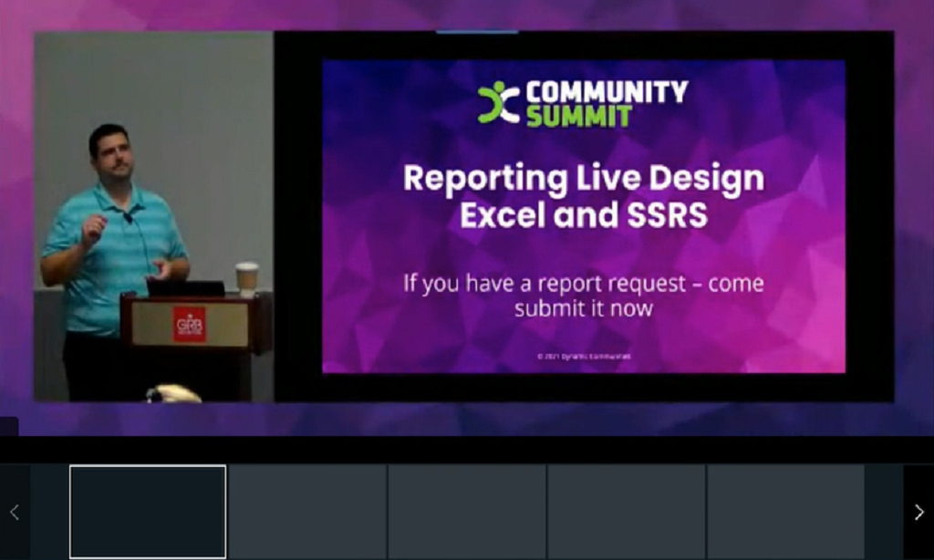Click the "Excel and SSRS" title line

[x=584, y=215]
